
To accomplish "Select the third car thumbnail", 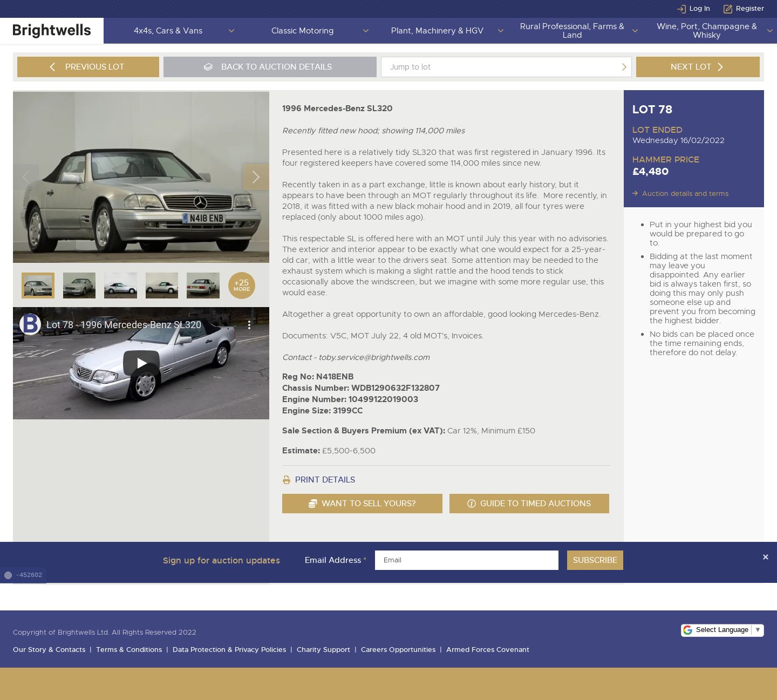I will [x=120, y=286].
